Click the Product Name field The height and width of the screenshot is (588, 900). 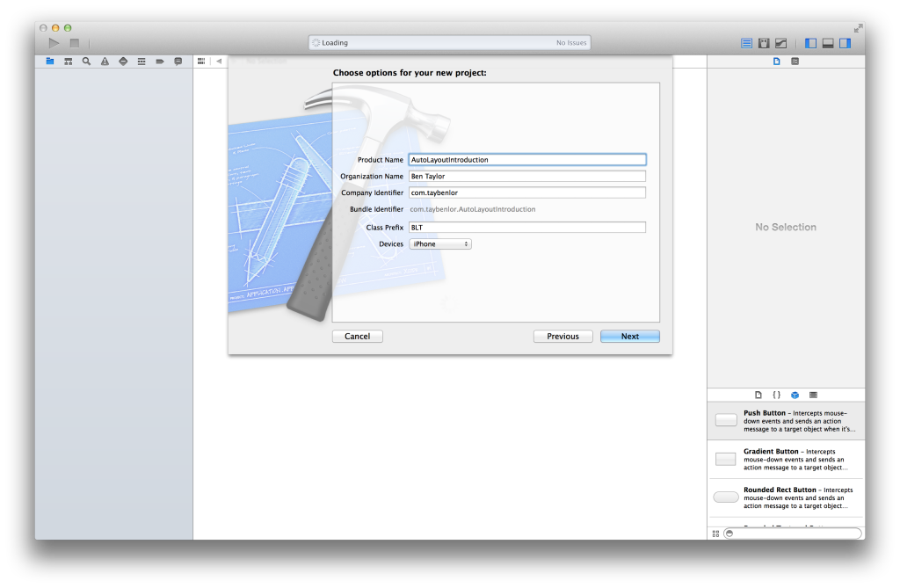coord(527,160)
